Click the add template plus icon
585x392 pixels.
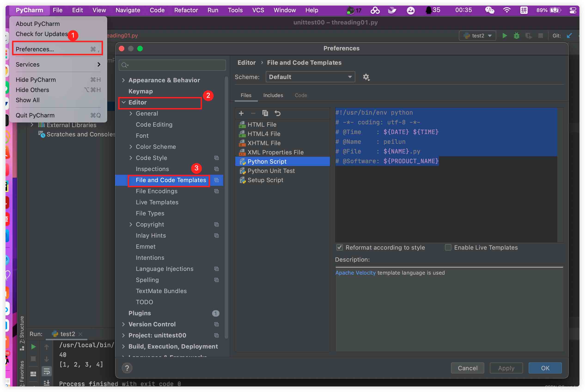(x=241, y=113)
